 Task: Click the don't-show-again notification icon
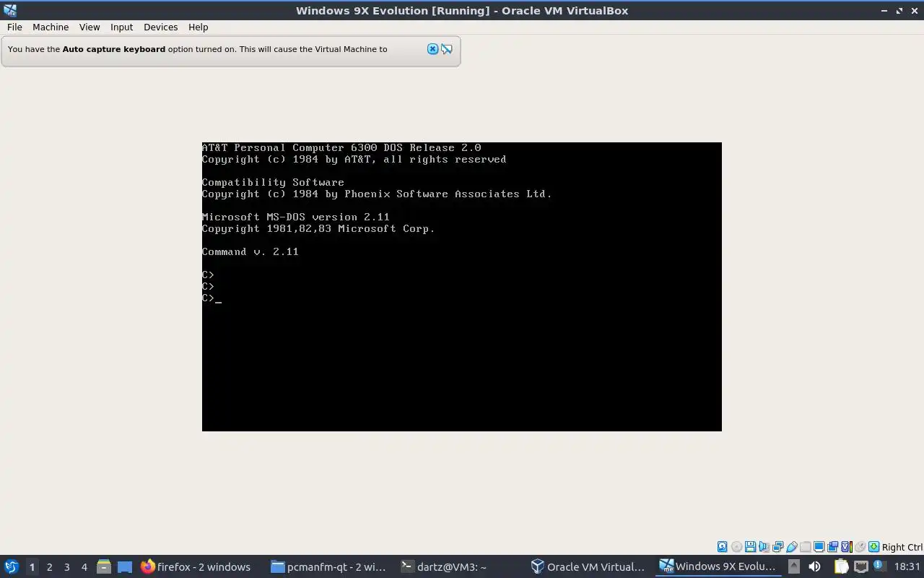tap(447, 49)
